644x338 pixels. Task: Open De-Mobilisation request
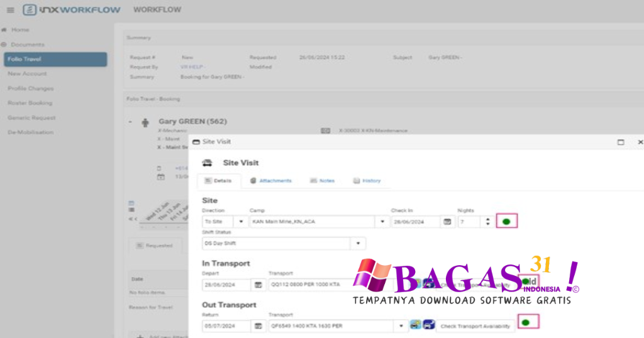click(30, 133)
